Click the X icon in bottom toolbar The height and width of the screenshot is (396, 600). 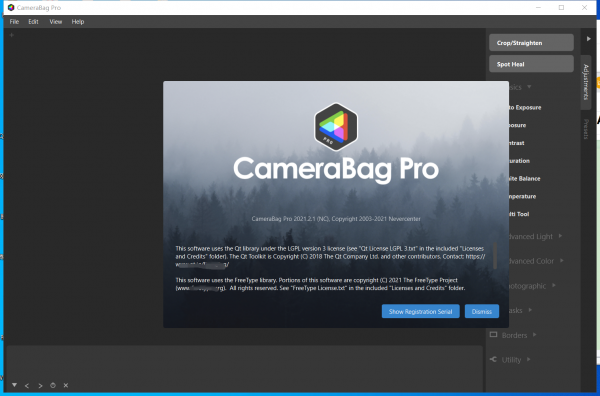click(x=66, y=385)
